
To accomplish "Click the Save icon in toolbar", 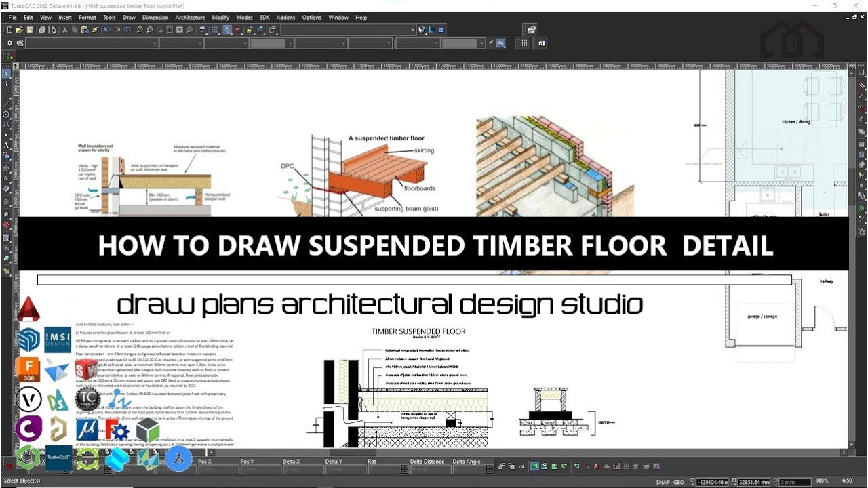I will pyautogui.click(x=29, y=30).
